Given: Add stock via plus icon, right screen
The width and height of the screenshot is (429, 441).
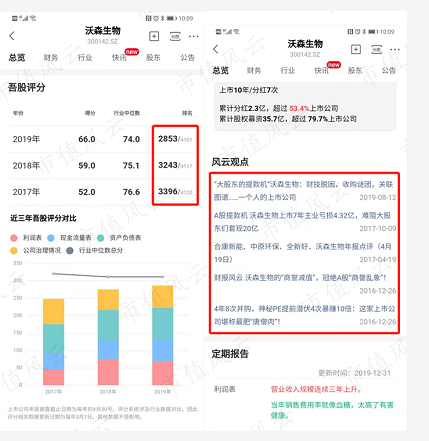Looking at the screenshot, I should pyautogui.click(x=356, y=49).
